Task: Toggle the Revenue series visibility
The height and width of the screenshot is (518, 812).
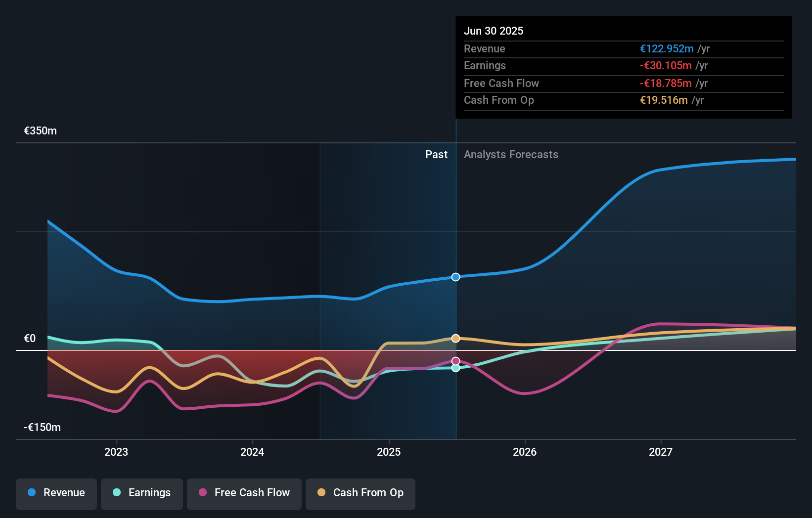Action: point(56,493)
